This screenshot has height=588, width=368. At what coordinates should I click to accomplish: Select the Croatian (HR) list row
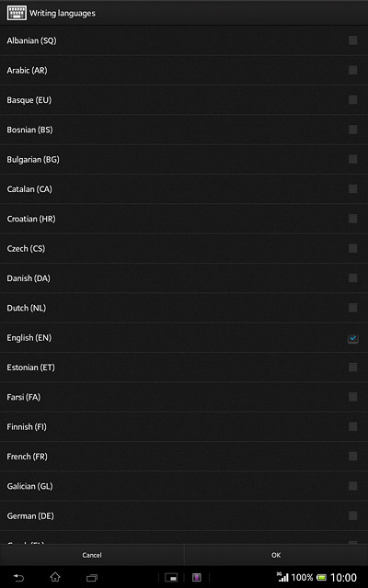click(x=184, y=219)
